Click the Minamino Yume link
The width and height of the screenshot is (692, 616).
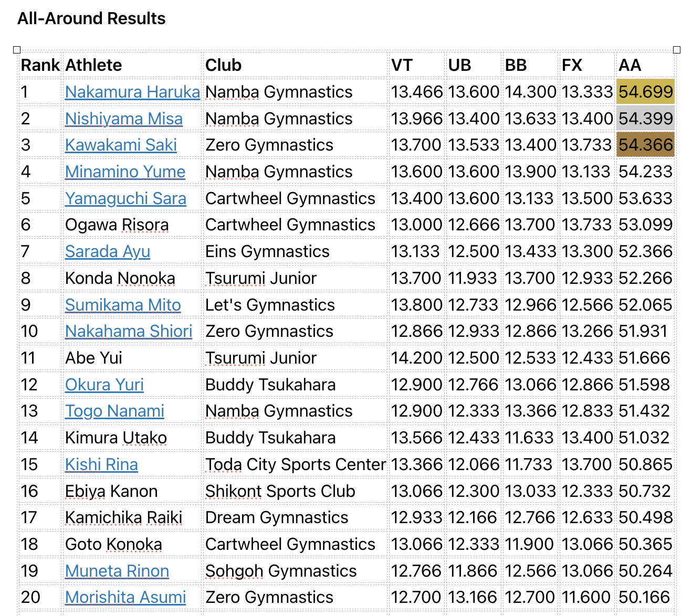click(125, 172)
